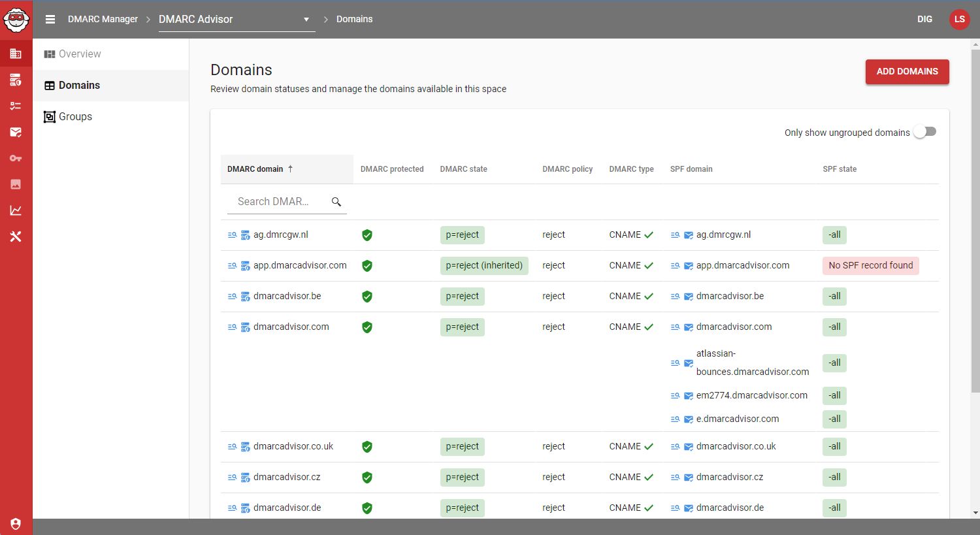Screen dimensions: 980x535
Task: Click p=reject badge in dmarcadvisor.co.uk row
Action: (x=463, y=447)
